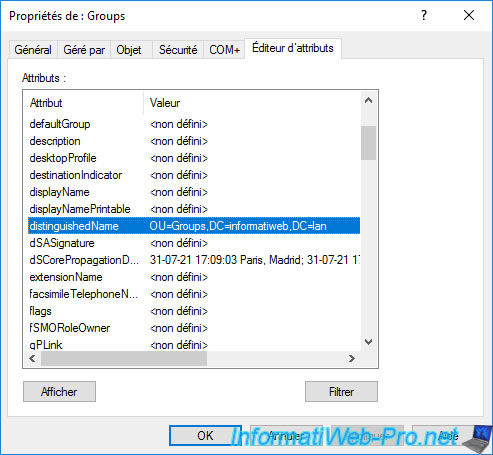Viewport: 493px width, 455px height.
Task: Click the list scroll up arrow
Action: coord(368,101)
